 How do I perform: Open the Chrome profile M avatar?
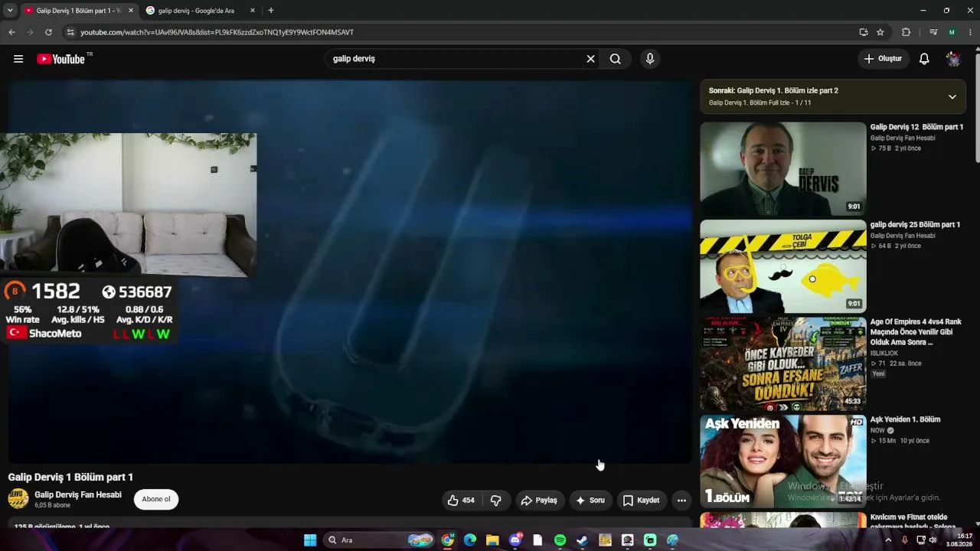pos(952,32)
